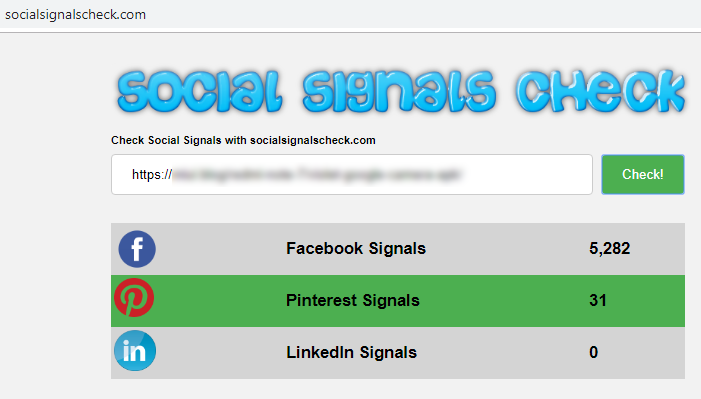Click the blurred URL text in the input
Image resolution: width=701 pixels, height=399 pixels.
pyautogui.click(x=317, y=174)
